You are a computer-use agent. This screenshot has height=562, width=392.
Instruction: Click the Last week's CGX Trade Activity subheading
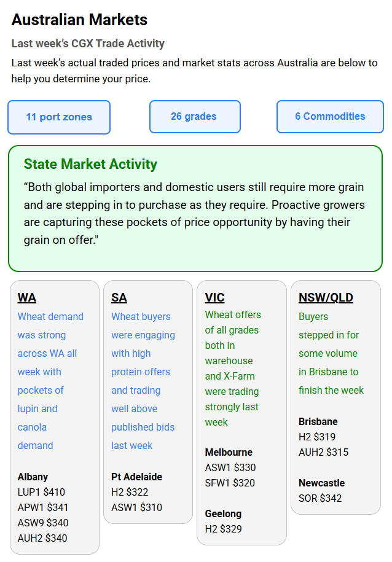(x=88, y=44)
